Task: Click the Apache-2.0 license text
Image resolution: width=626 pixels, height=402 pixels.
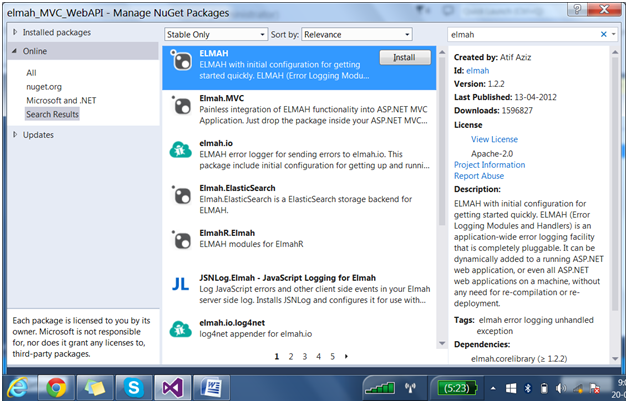Action: (492, 154)
